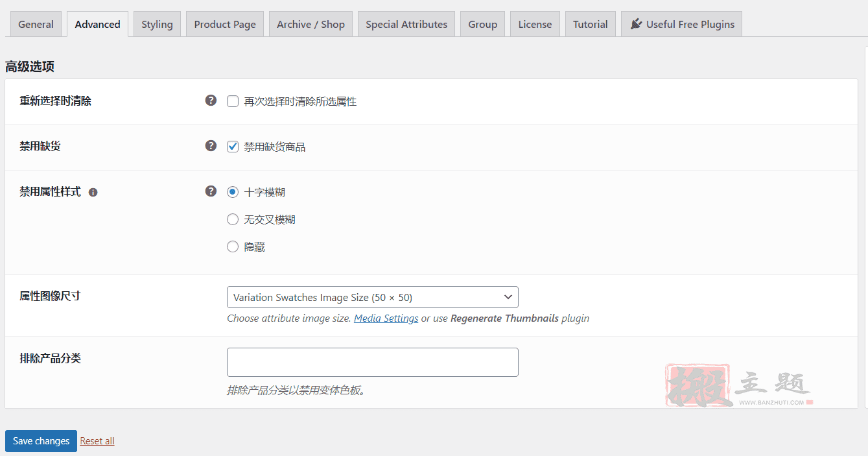868x456 pixels.
Task: Switch to the General tab
Action: click(36, 24)
